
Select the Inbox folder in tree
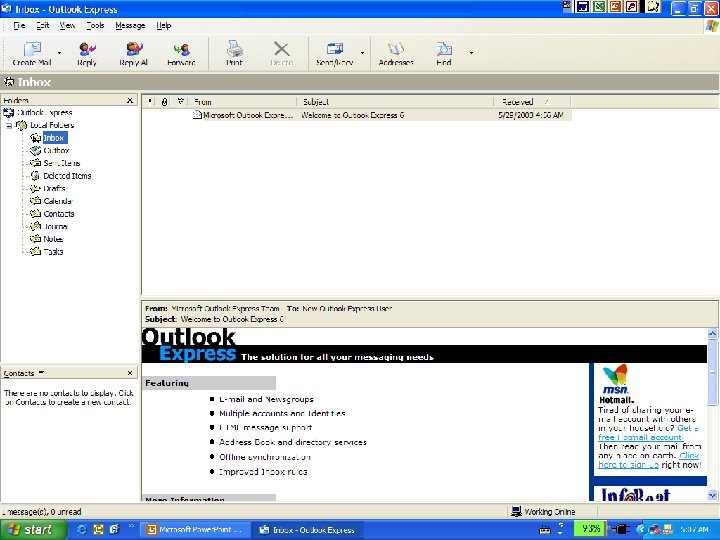point(54,138)
